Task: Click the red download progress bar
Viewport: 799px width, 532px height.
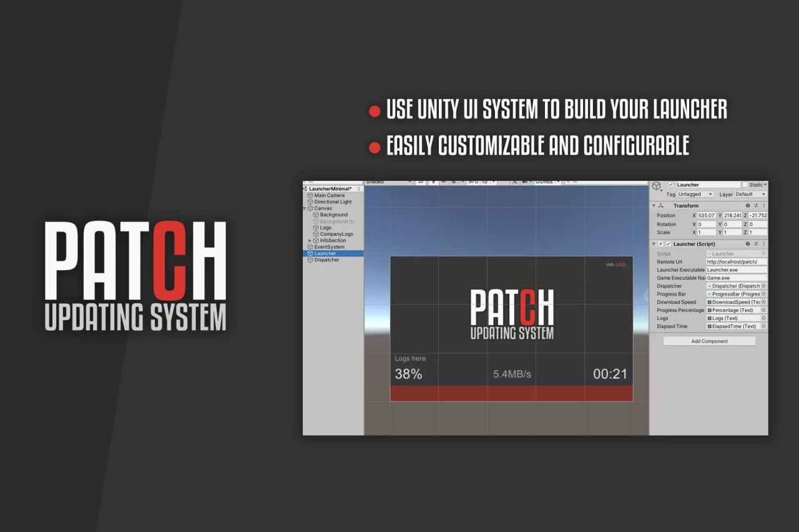Action: (512, 393)
